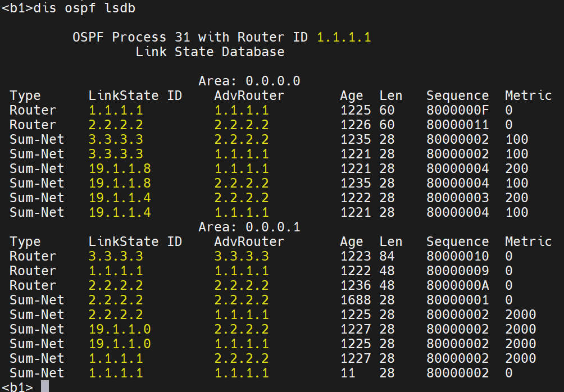This screenshot has width=564, height=392.
Task: Click the Sequence value 80000001
Action: (x=457, y=300)
